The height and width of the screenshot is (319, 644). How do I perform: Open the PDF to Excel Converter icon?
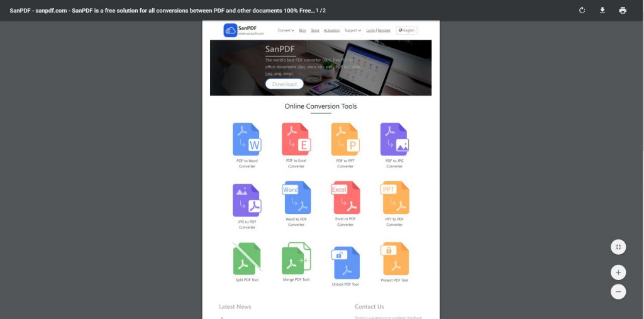296,139
